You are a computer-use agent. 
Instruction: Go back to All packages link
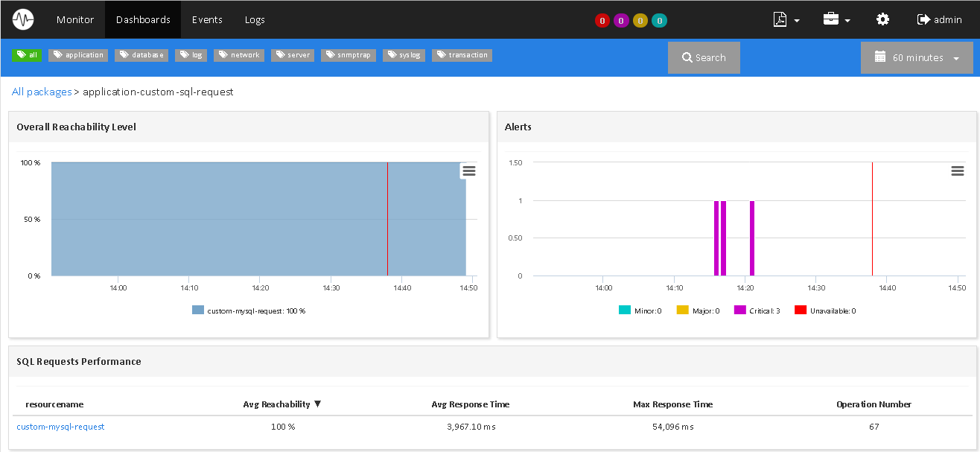click(42, 92)
